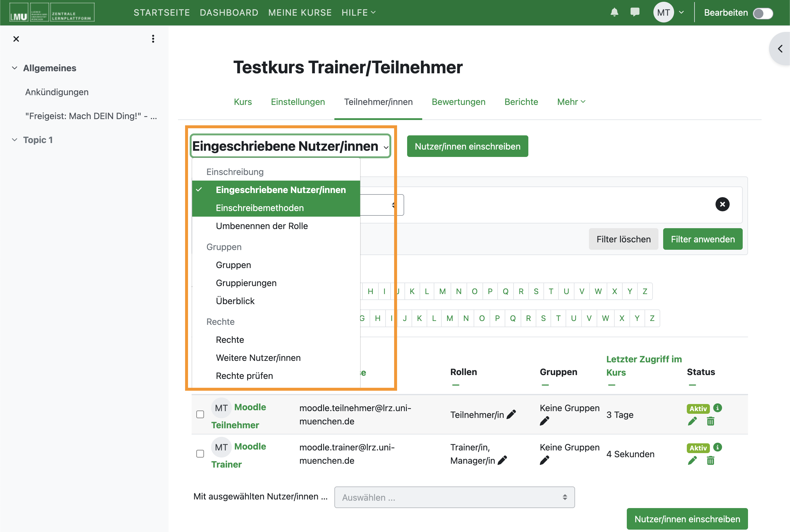Collapse the Status column

tap(692, 385)
